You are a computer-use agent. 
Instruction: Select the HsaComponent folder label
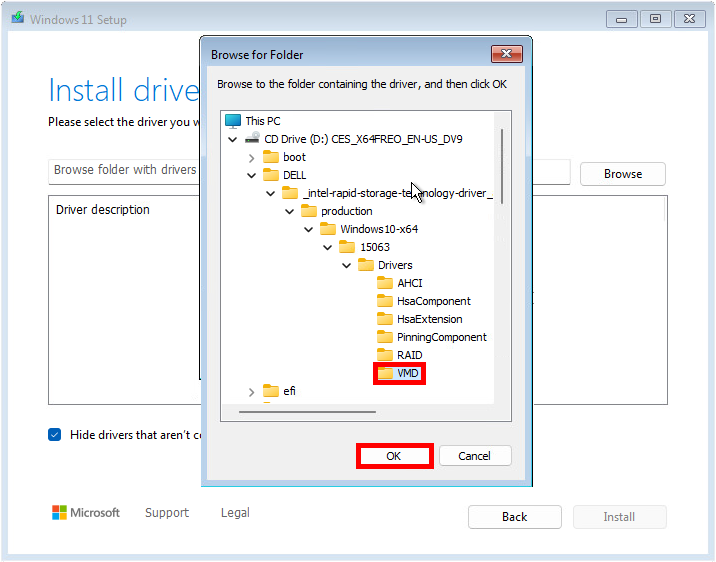point(434,301)
